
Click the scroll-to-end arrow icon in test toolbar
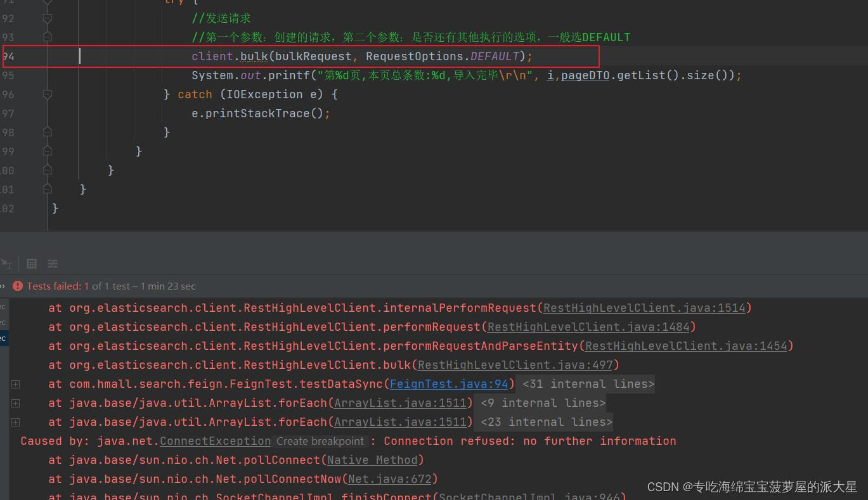[x=6, y=264]
